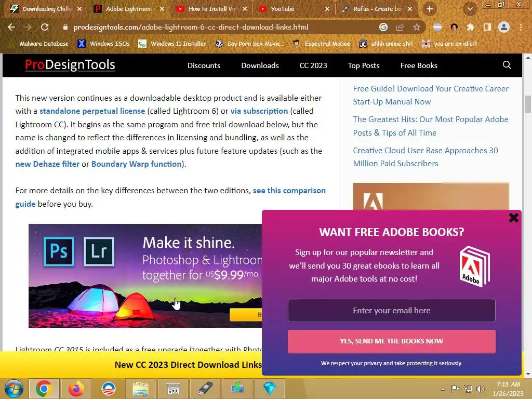Click the Action Center flag icon
This screenshot has width=532, height=399.
(455, 389)
